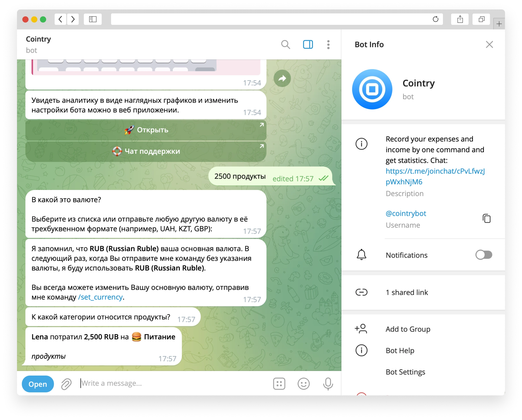Forward the message using the arrow icon
This screenshot has height=420, width=522.
tap(282, 78)
